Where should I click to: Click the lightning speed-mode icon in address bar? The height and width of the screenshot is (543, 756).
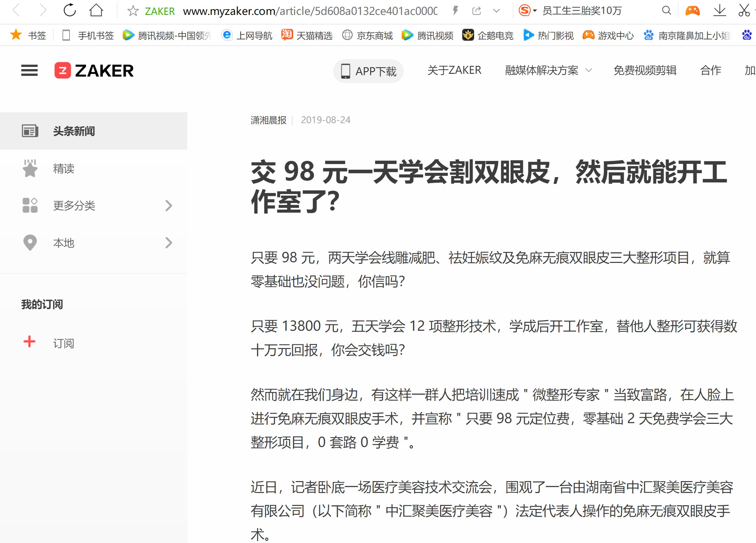pos(455,11)
